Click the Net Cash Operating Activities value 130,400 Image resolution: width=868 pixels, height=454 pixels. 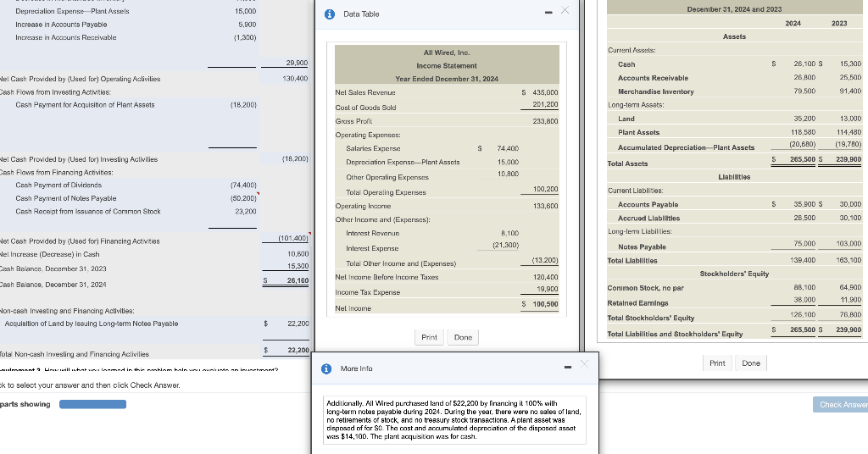coord(294,79)
